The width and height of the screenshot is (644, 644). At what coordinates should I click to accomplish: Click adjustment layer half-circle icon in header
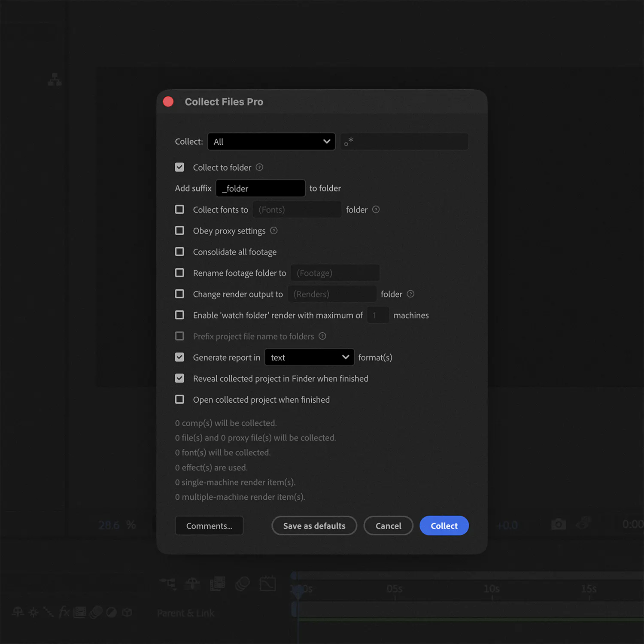coord(111,612)
